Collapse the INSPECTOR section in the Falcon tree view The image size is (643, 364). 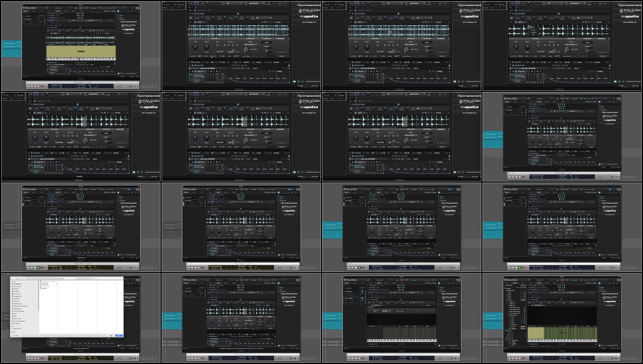point(504,331)
